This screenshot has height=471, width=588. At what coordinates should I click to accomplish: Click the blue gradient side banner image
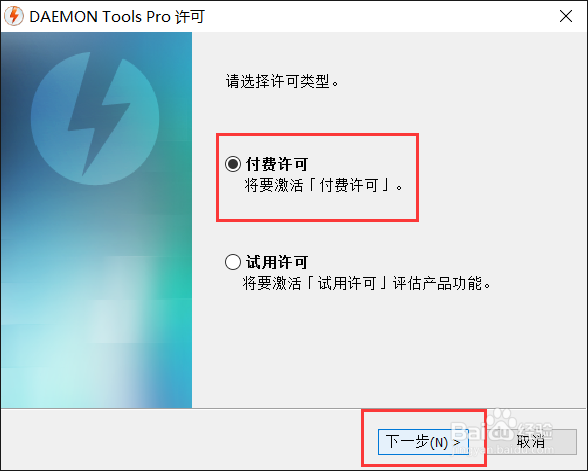pos(96,220)
